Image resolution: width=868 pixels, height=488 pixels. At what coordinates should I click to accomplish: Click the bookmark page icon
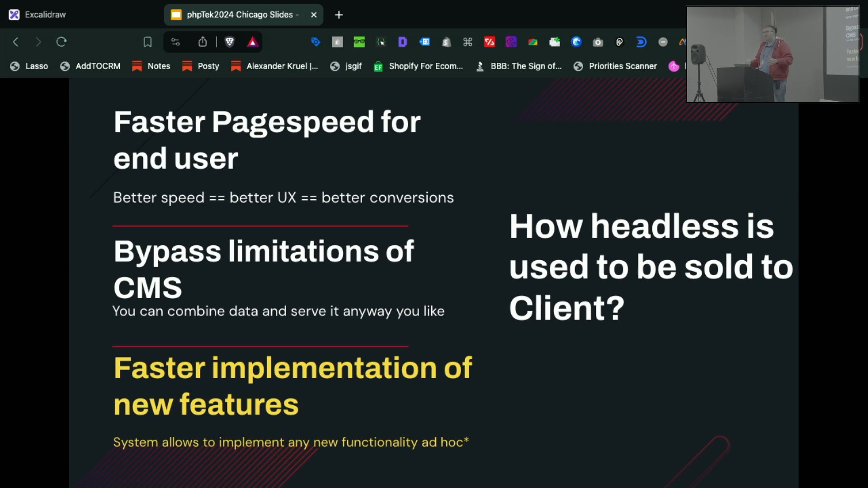pyautogui.click(x=147, y=42)
